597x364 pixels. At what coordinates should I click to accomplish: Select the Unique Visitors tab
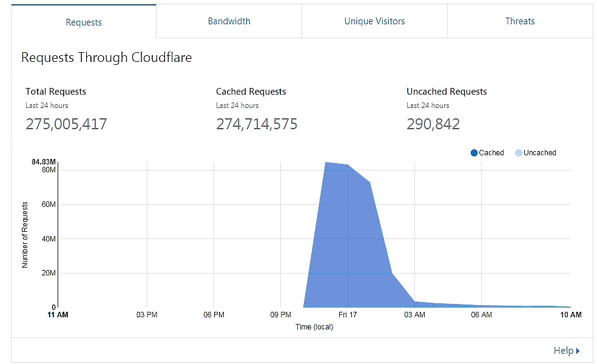(x=374, y=21)
